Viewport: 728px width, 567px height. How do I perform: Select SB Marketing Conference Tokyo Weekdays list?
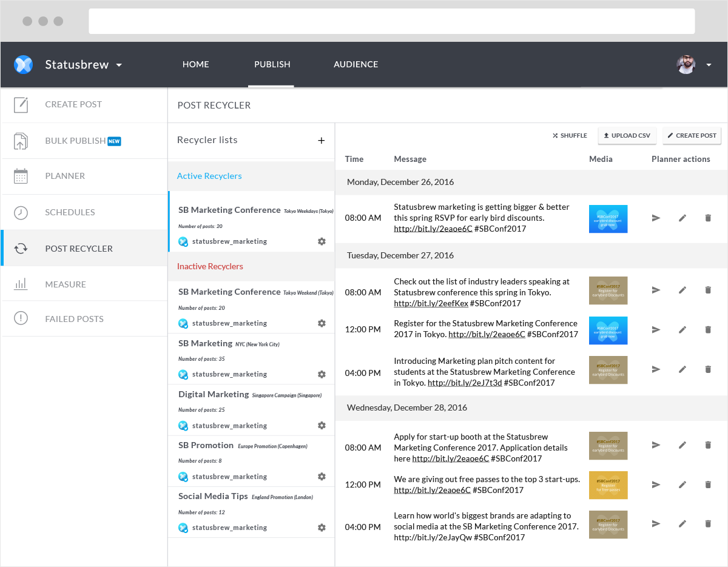[251, 222]
